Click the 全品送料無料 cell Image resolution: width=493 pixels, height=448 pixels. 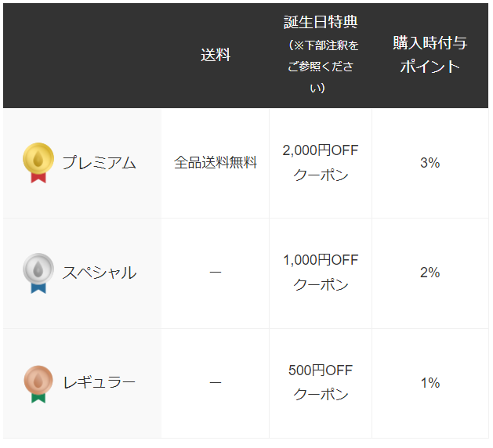216,163
